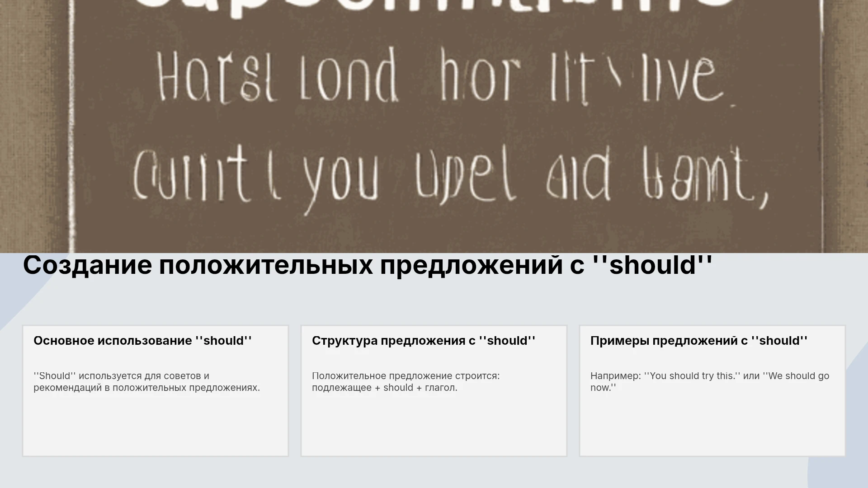868x488 pixels.
Task: Click the right burlap border of the sign image
Action: 845,127
